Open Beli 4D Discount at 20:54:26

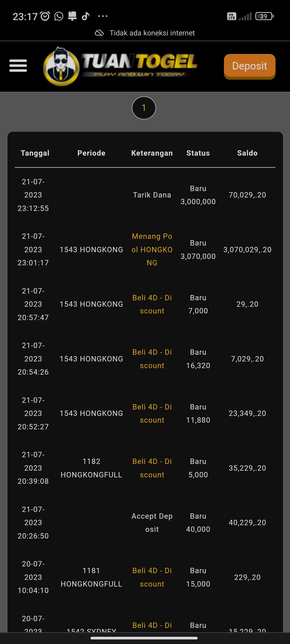tap(152, 359)
